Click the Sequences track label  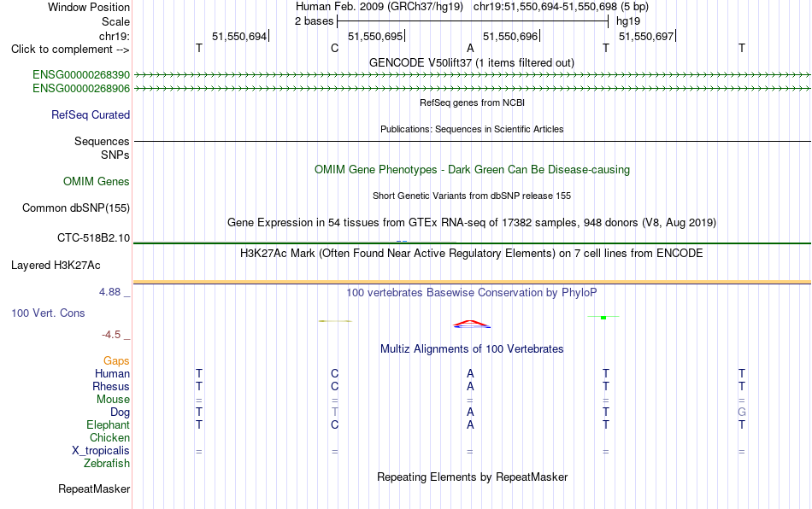[x=102, y=141]
